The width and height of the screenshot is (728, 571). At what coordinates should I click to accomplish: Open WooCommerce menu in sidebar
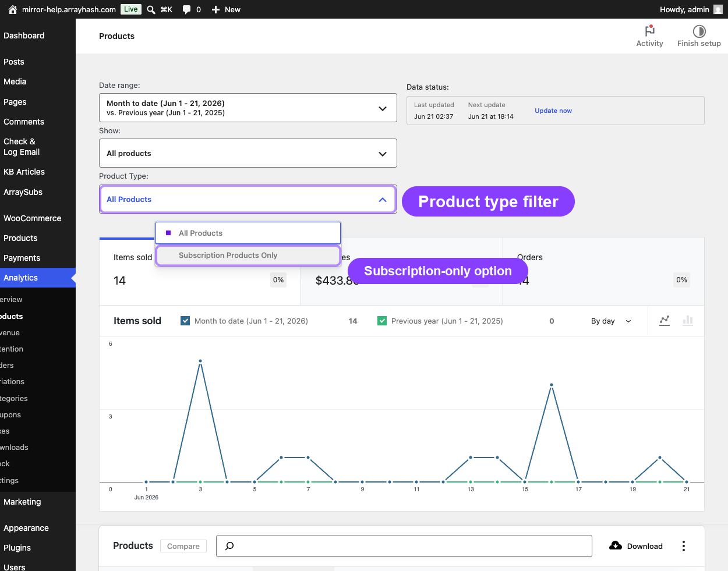coord(32,218)
